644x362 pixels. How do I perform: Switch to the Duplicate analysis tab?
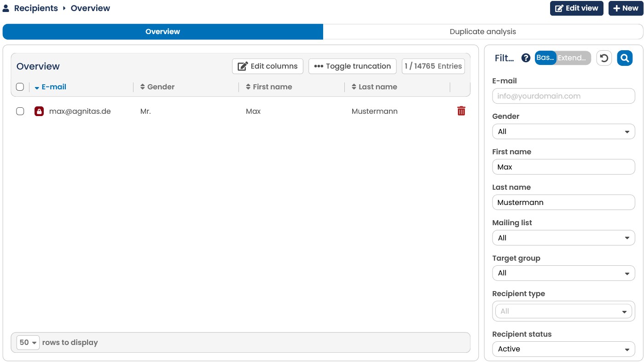point(483,32)
